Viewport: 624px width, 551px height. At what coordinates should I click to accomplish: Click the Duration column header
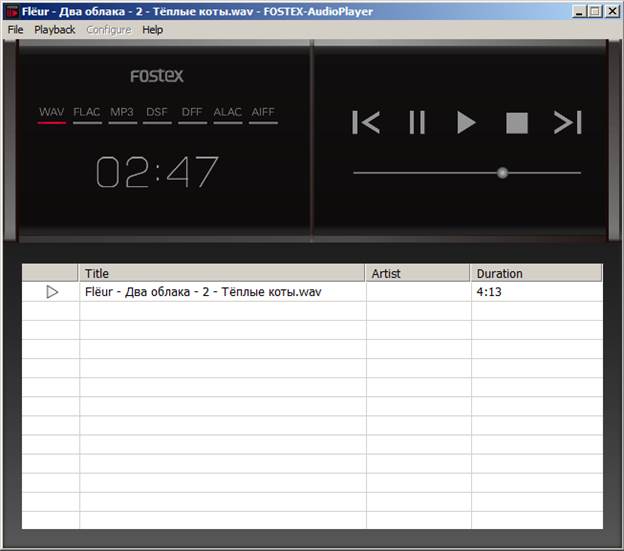pos(536,273)
